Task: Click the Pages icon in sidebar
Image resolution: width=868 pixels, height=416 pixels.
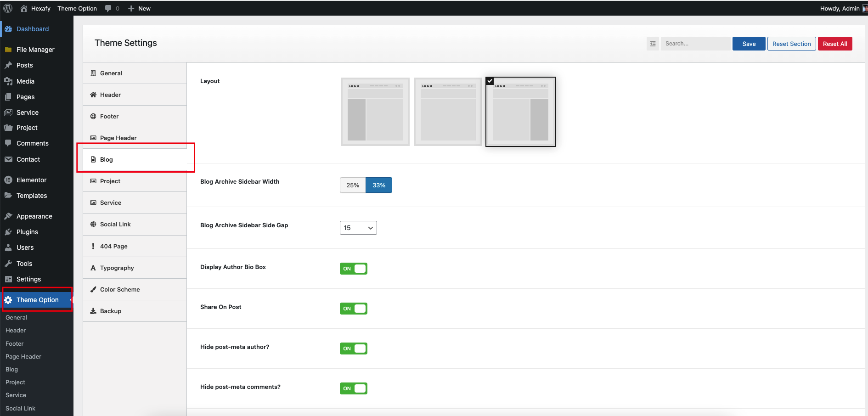Action: click(x=8, y=97)
